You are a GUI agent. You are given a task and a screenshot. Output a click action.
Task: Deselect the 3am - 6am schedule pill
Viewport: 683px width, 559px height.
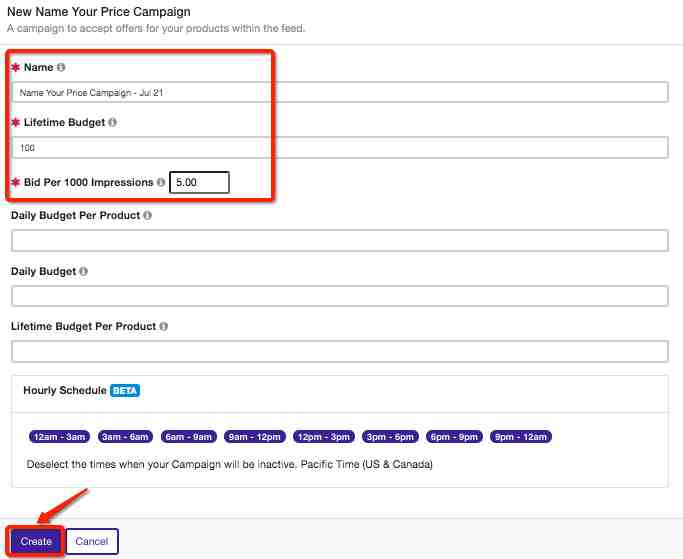pos(125,437)
